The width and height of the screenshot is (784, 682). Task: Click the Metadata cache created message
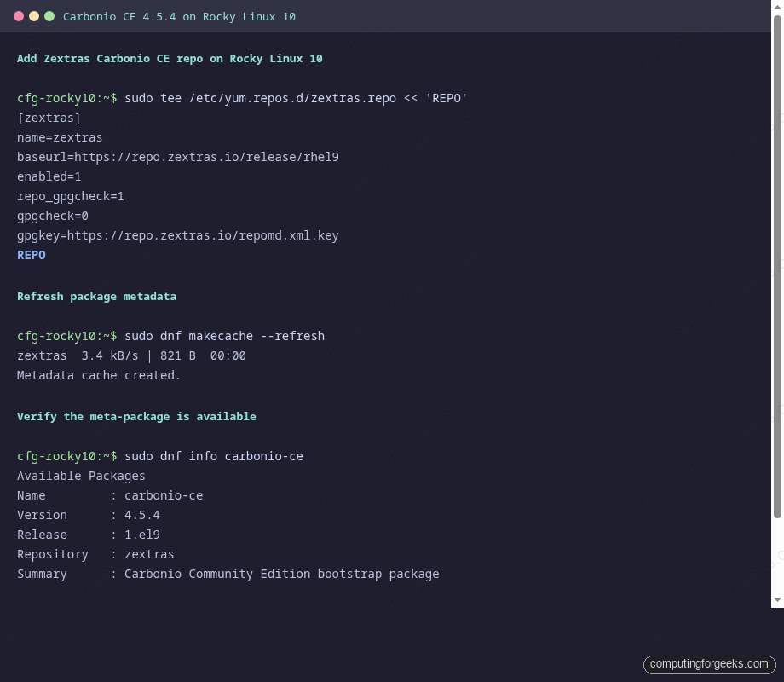point(98,375)
